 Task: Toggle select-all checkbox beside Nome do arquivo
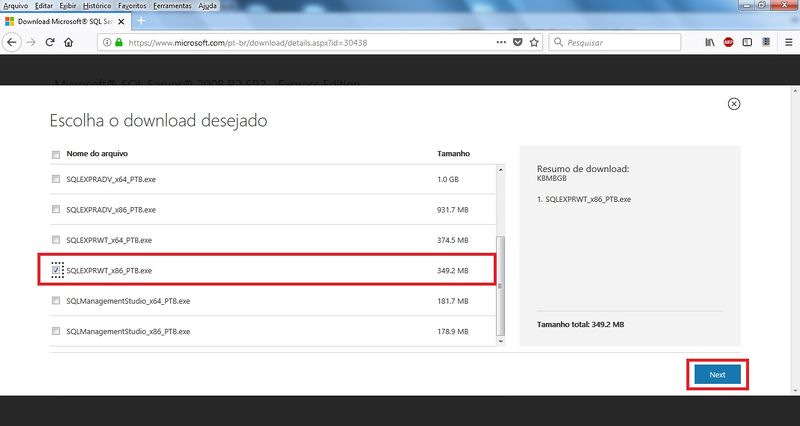[x=56, y=154]
